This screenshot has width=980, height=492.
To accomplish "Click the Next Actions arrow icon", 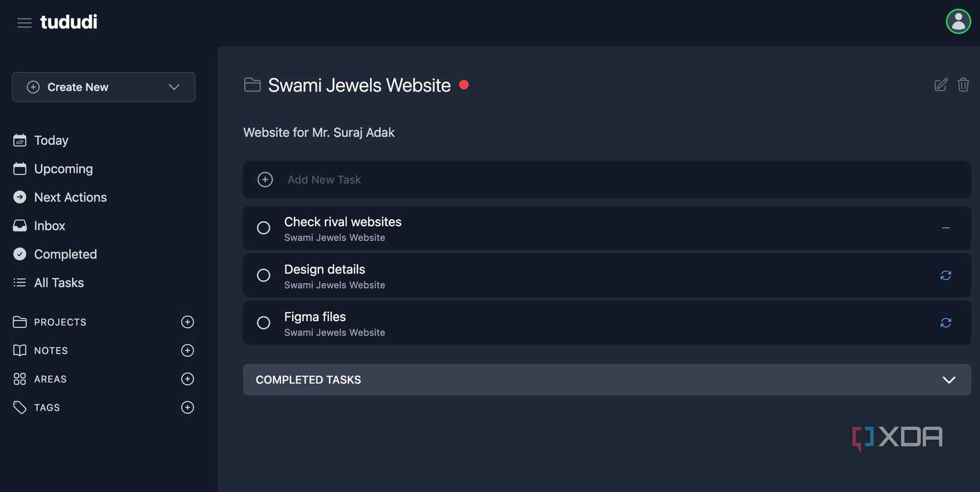I will click(x=20, y=197).
